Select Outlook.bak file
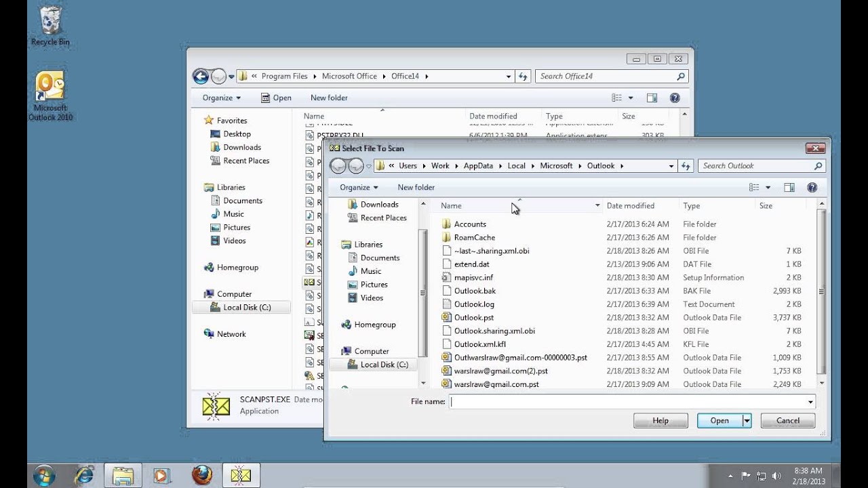 pos(475,291)
